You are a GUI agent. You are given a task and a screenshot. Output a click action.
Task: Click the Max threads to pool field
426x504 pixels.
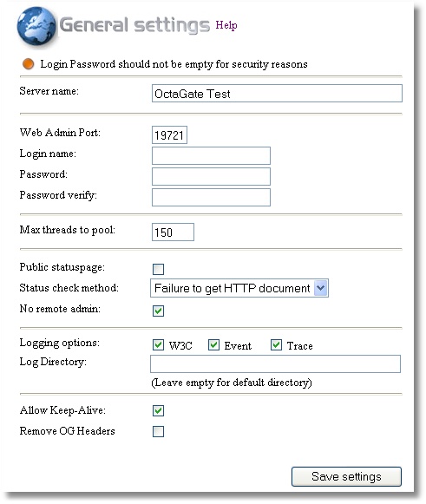point(173,232)
